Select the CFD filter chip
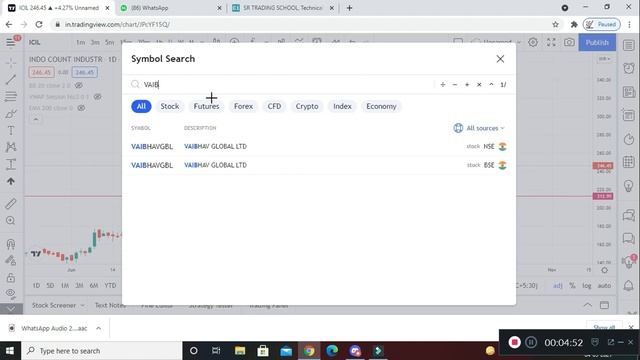This screenshot has width=640, height=360. tap(274, 106)
